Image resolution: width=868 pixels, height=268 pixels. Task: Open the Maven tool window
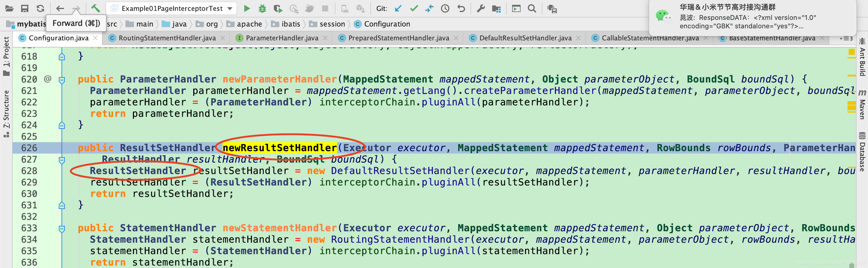862,104
